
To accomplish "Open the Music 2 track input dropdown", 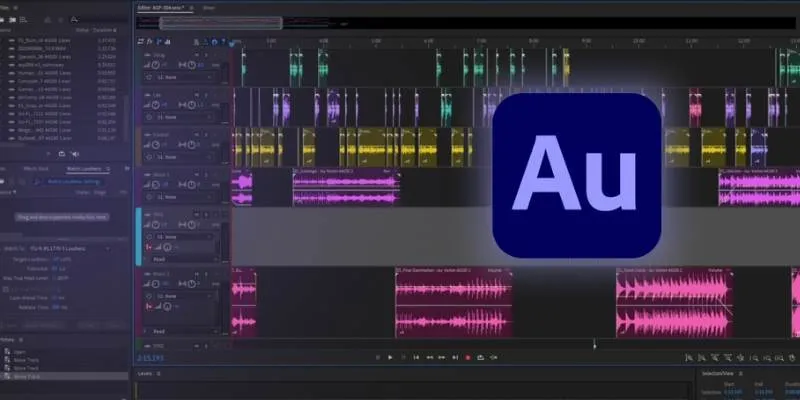I will tap(184, 296).
